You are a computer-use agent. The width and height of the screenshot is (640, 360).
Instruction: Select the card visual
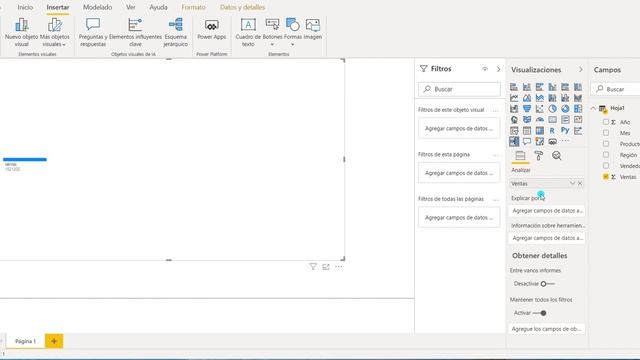pos(552,120)
